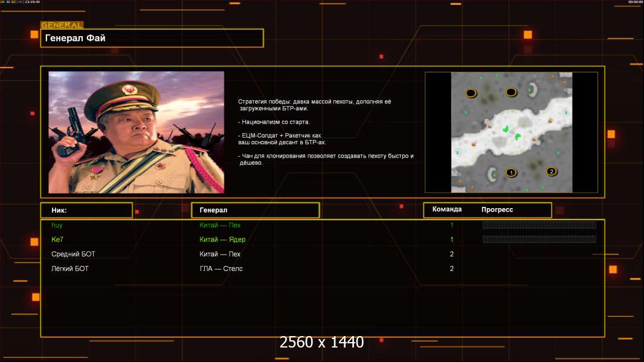Click the Прогресс column header
The width and height of the screenshot is (644, 362).
pyautogui.click(x=497, y=209)
